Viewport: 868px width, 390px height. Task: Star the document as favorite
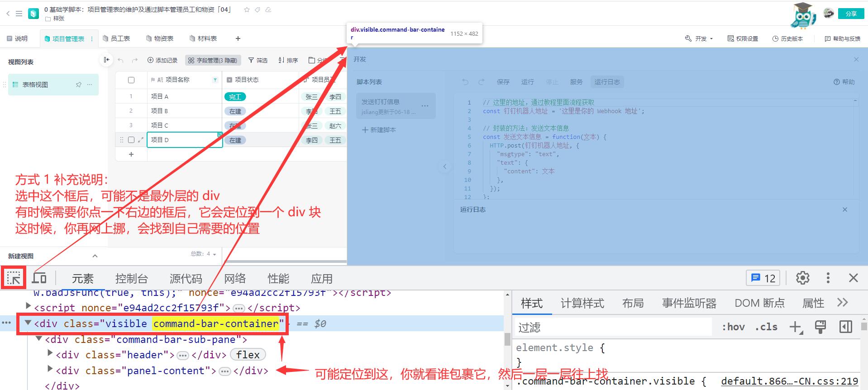247,10
